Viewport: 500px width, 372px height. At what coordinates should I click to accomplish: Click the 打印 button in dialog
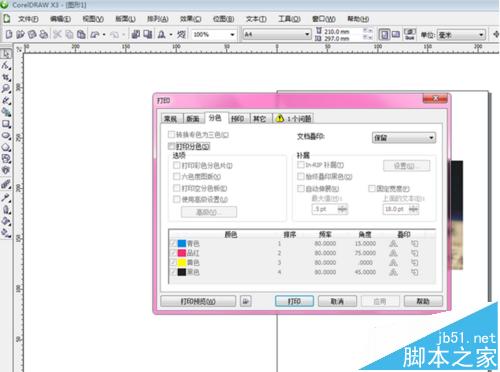pyautogui.click(x=294, y=301)
